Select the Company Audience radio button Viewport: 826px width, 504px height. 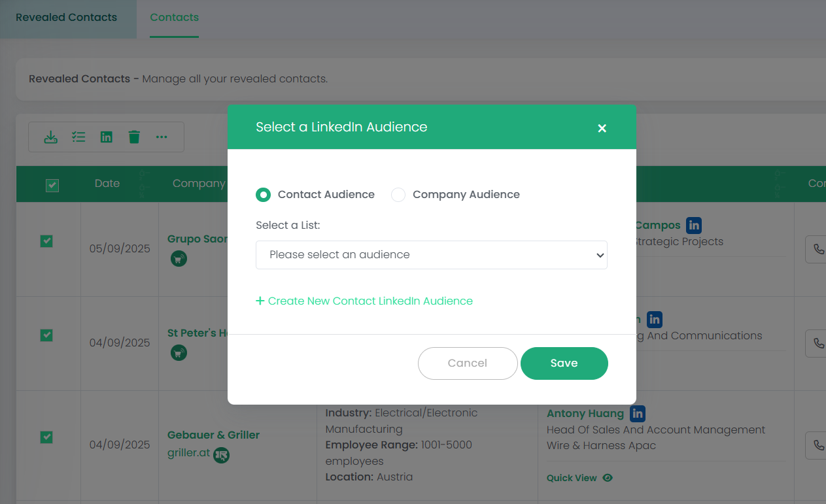coord(398,195)
